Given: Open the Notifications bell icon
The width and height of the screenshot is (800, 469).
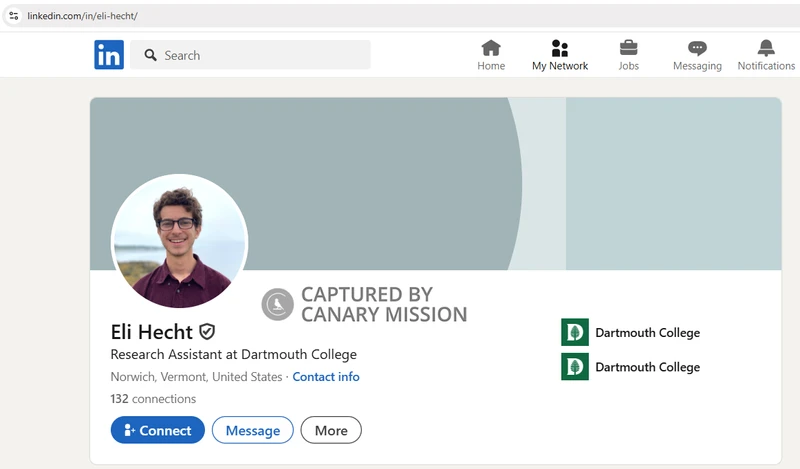Looking at the screenshot, I should pos(766,48).
